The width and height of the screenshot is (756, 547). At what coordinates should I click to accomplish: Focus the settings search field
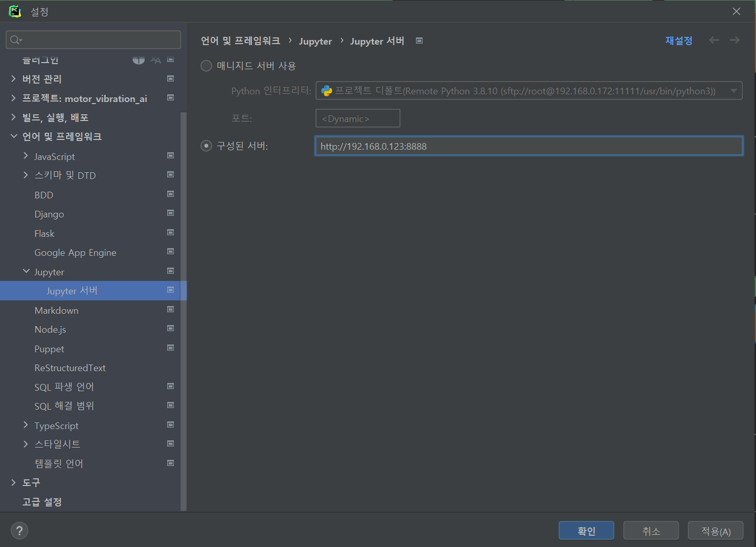[x=93, y=40]
